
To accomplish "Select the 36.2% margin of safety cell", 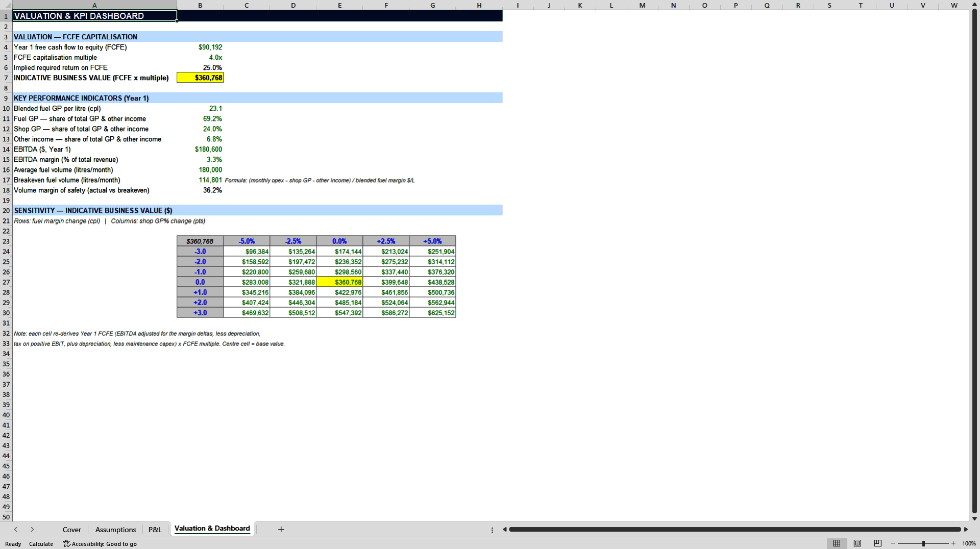I will [x=200, y=190].
